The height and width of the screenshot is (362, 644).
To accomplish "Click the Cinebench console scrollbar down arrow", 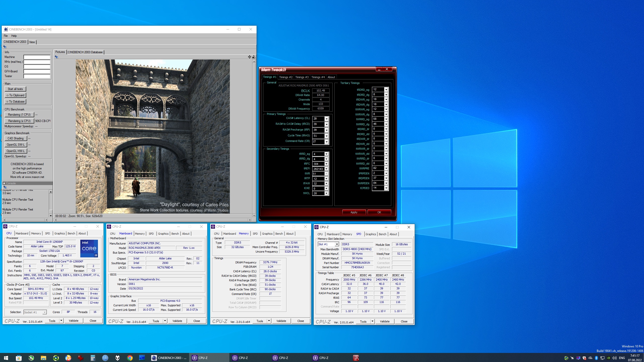I will tap(51, 216).
